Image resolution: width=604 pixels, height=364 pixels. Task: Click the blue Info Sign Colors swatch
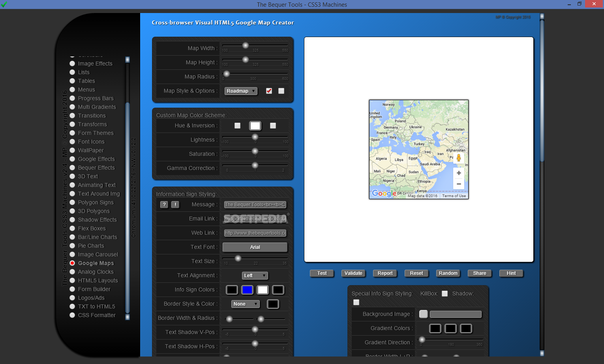coord(248,290)
